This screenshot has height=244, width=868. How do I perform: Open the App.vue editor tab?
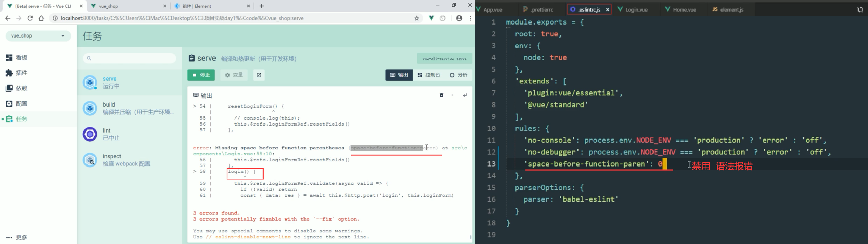click(x=493, y=10)
